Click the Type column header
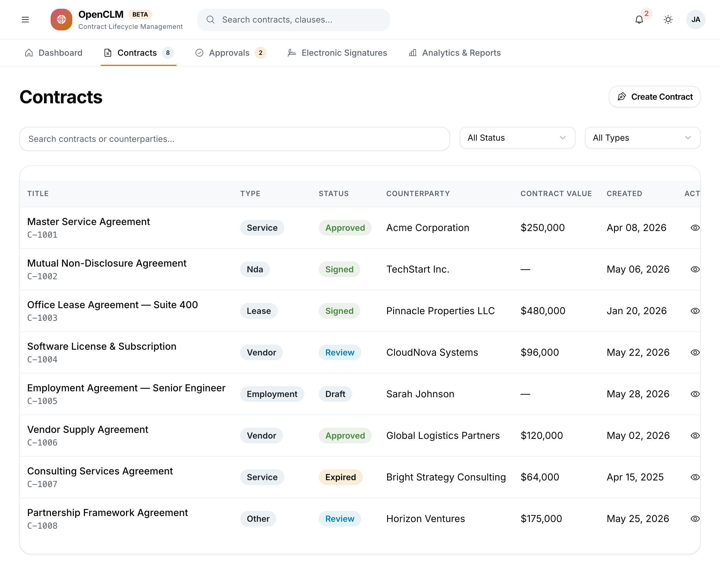This screenshot has height=588, width=726. tap(250, 194)
